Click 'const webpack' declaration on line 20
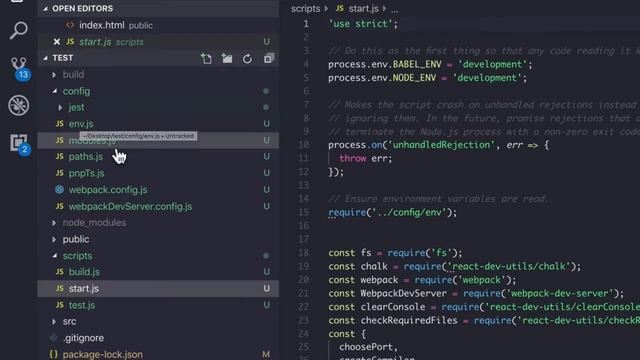This screenshot has height=360, width=640. click(363, 280)
